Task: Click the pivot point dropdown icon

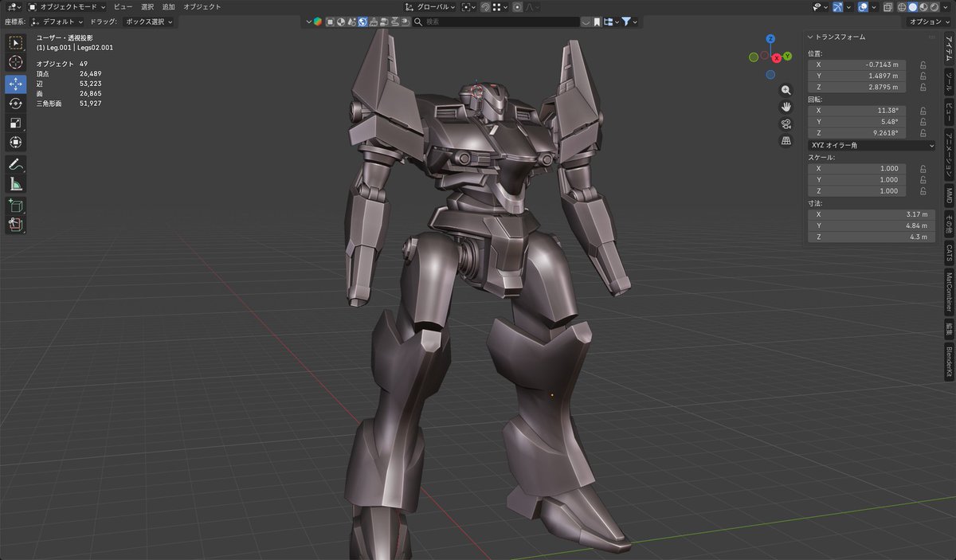Action: pyautogui.click(x=468, y=7)
